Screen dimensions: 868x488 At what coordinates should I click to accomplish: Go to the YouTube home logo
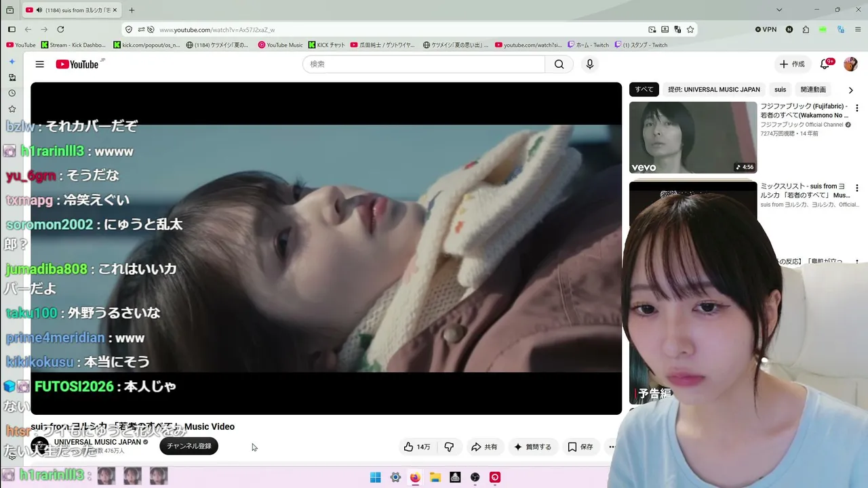(x=79, y=64)
